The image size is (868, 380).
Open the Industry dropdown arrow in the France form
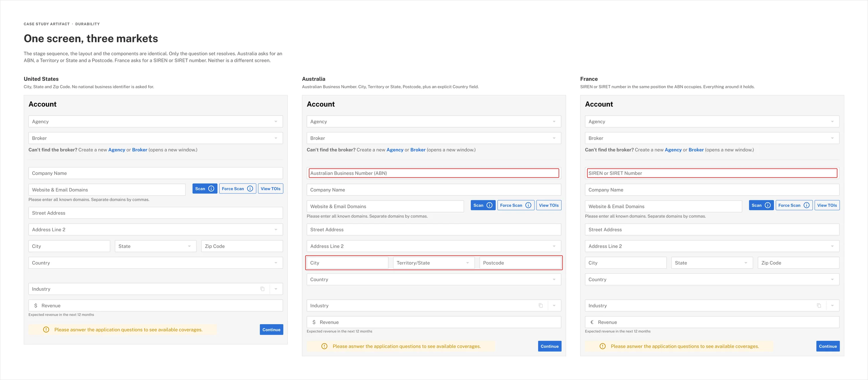click(x=833, y=306)
